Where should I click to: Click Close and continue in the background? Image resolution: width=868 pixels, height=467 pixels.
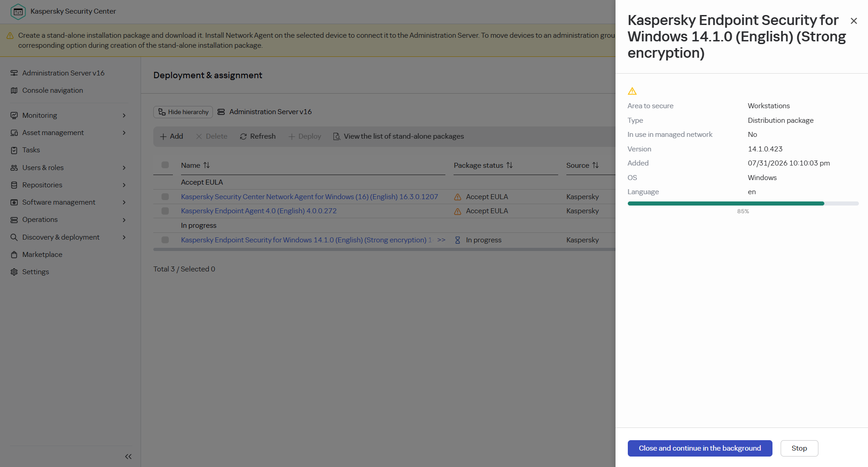point(700,448)
